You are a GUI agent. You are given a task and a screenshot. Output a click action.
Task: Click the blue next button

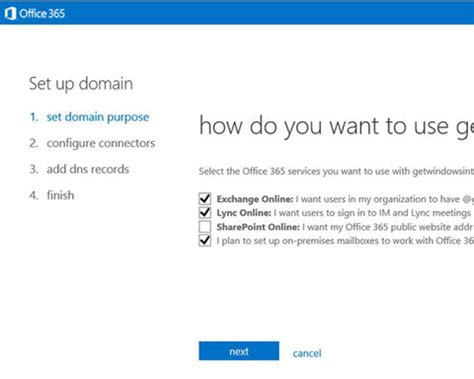point(239,351)
